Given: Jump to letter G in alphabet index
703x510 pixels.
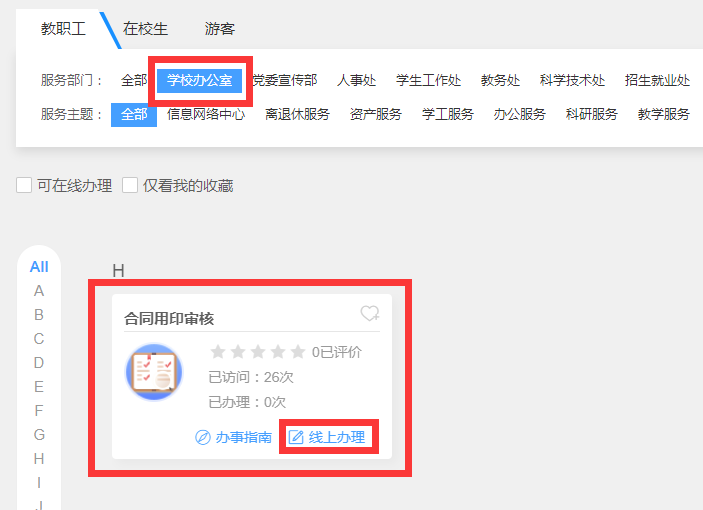Looking at the screenshot, I should point(39,435).
